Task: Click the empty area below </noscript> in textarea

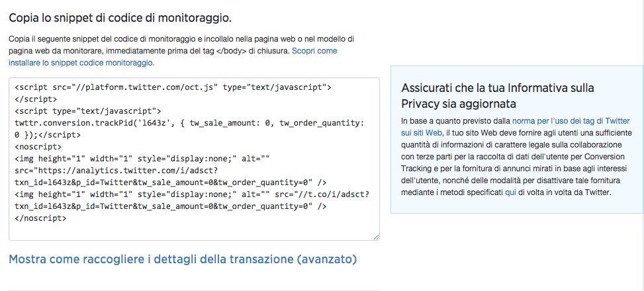Action: (194, 231)
